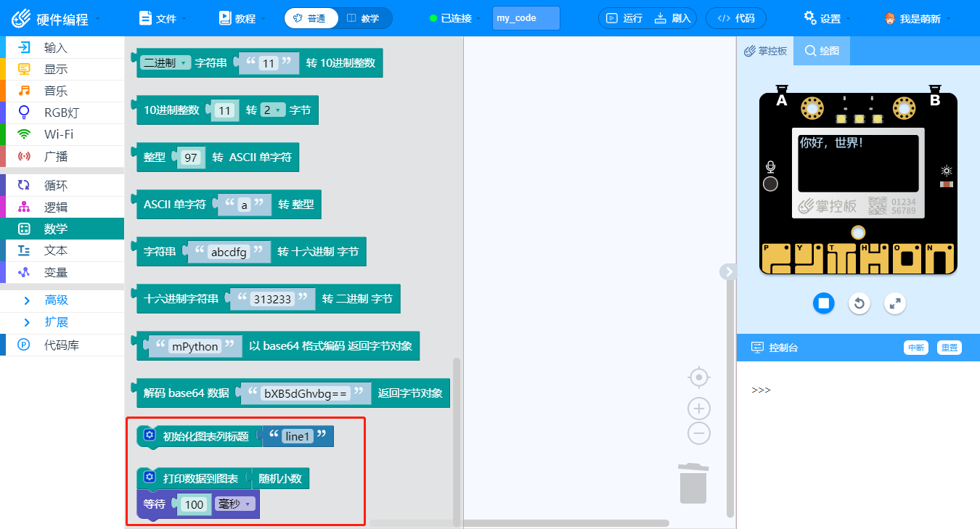This screenshot has width=980, height=529.
Task: Switch to the 绘图 plotting tab
Action: coord(822,51)
